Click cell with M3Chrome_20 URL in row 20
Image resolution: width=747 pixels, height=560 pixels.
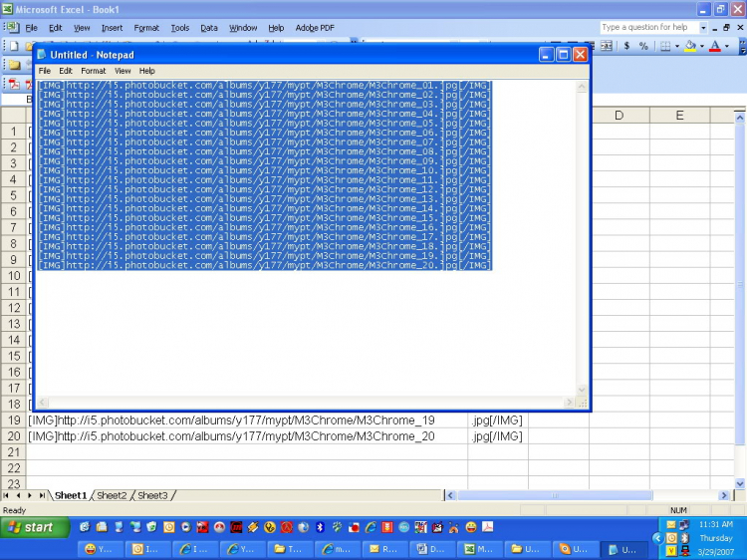point(247,436)
